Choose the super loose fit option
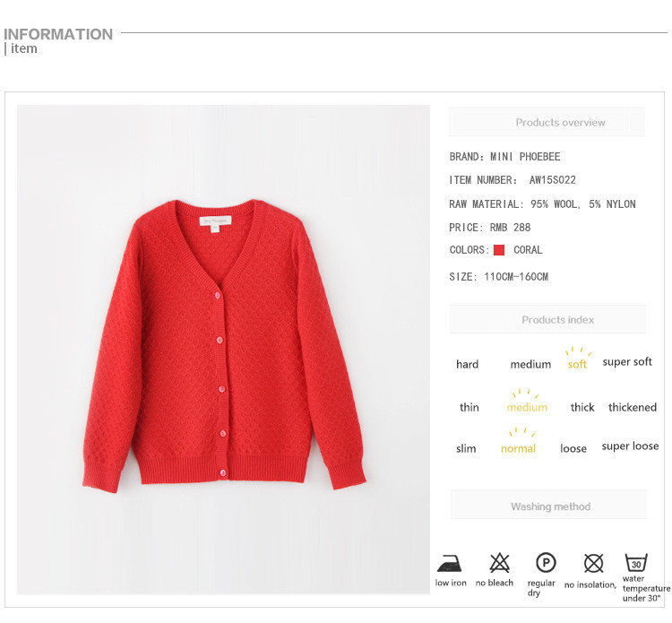The height and width of the screenshot is (623, 672). (630, 446)
